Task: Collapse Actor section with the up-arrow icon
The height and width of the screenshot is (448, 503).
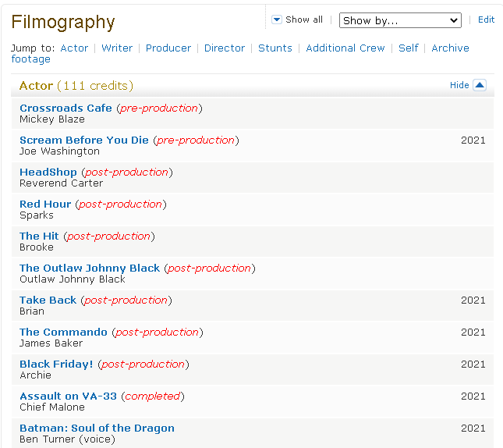Action: click(480, 85)
